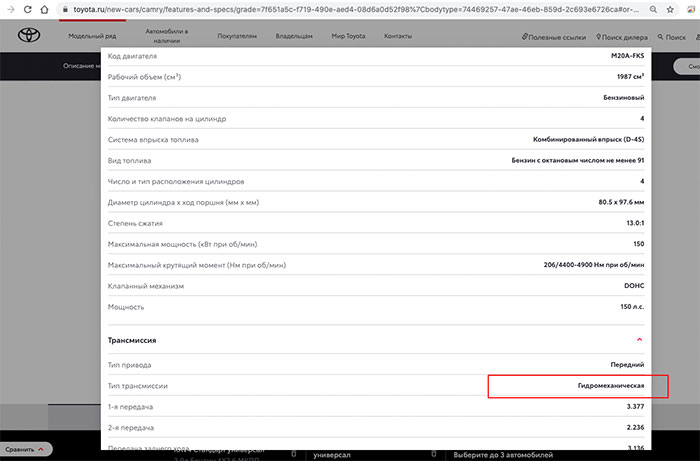Click the Степень сжатия label
Screen dimensions: 700x461
coord(135,223)
